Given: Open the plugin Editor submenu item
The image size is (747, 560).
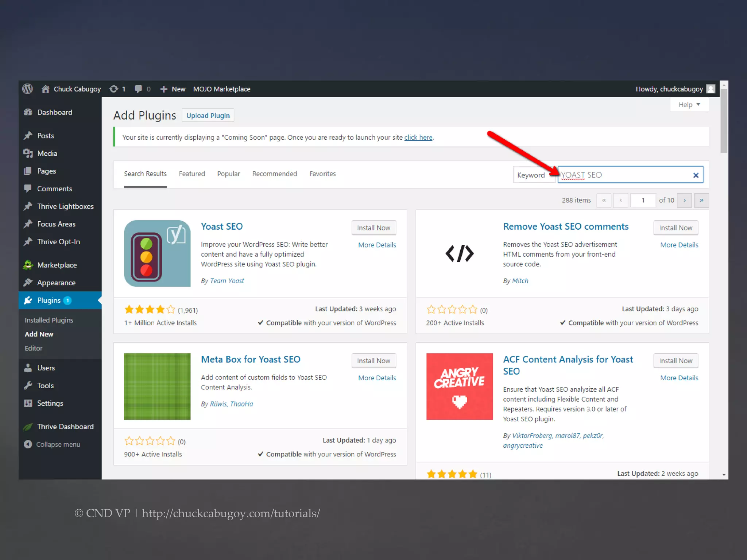Looking at the screenshot, I should (x=34, y=348).
